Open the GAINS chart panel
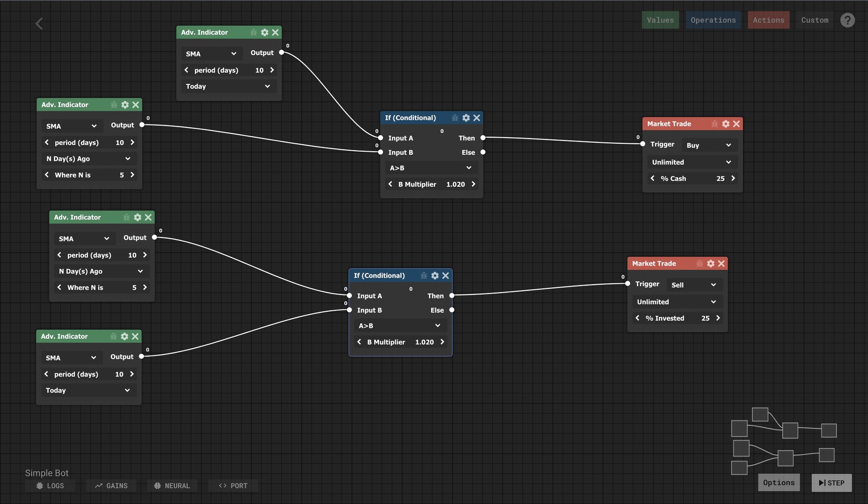The image size is (868, 504). pos(111,485)
